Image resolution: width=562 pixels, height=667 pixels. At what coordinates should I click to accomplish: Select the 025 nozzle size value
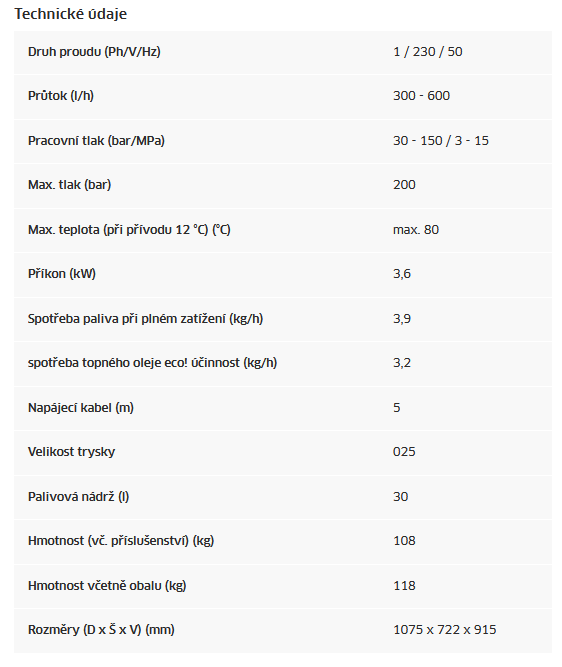point(404,452)
